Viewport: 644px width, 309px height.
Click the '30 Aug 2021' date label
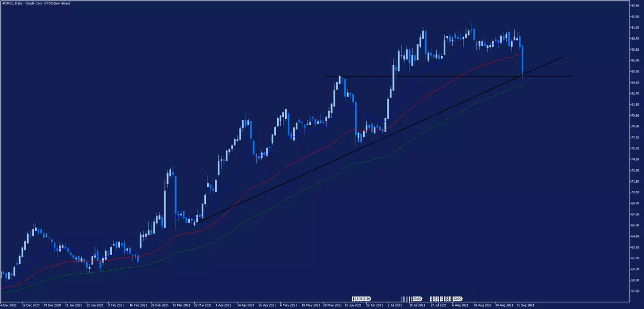pyautogui.click(x=504, y=305)
